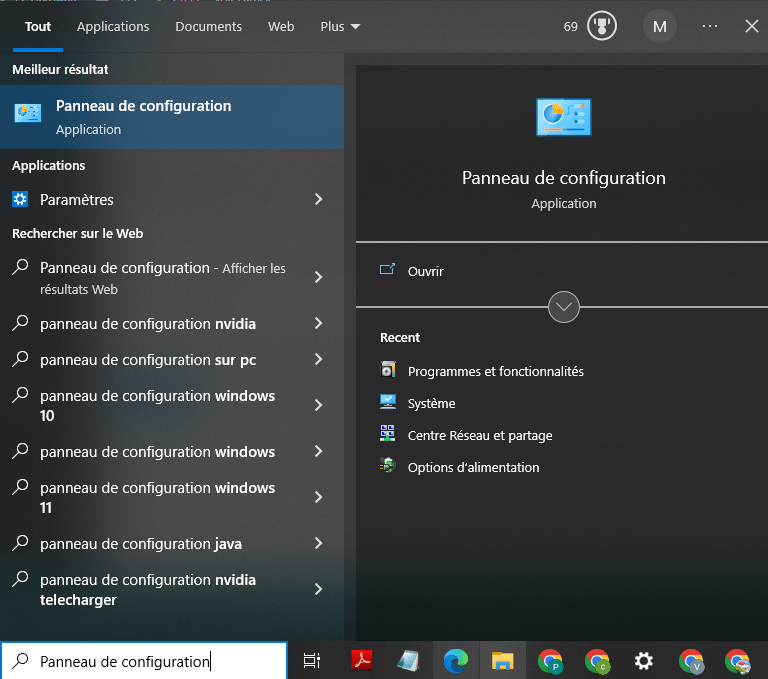
Task: Open the rewards trophy badge icon
Action: tap(602, 26)
